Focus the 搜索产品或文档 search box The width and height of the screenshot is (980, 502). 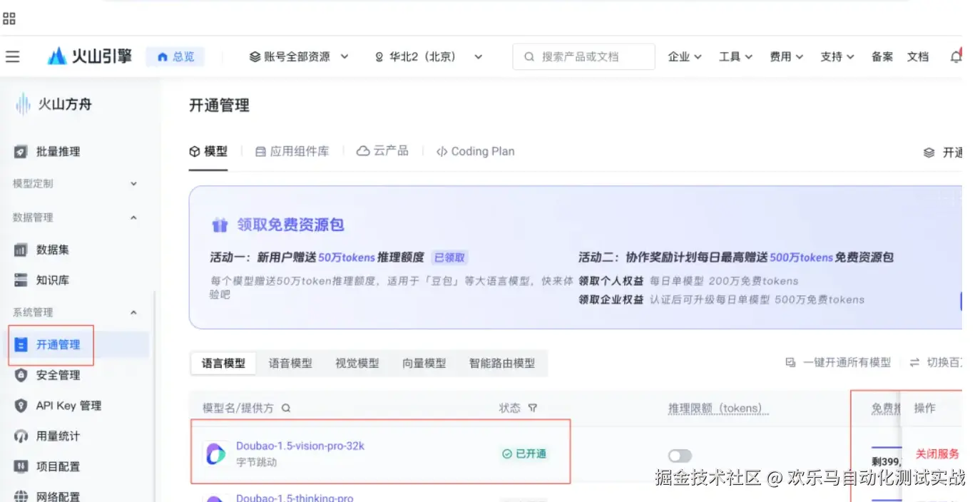tap(583, 56)
